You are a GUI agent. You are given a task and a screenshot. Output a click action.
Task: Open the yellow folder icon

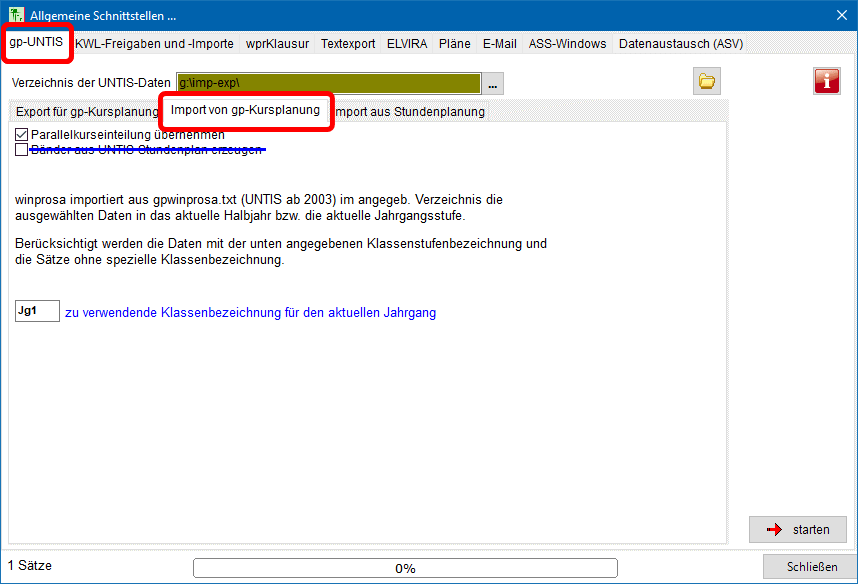point(707,81)
